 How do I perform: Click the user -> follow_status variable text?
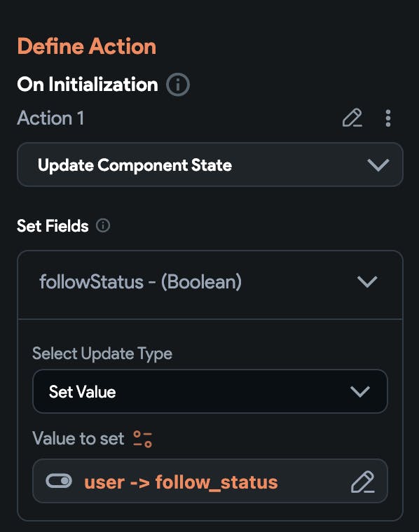[181, 482]
